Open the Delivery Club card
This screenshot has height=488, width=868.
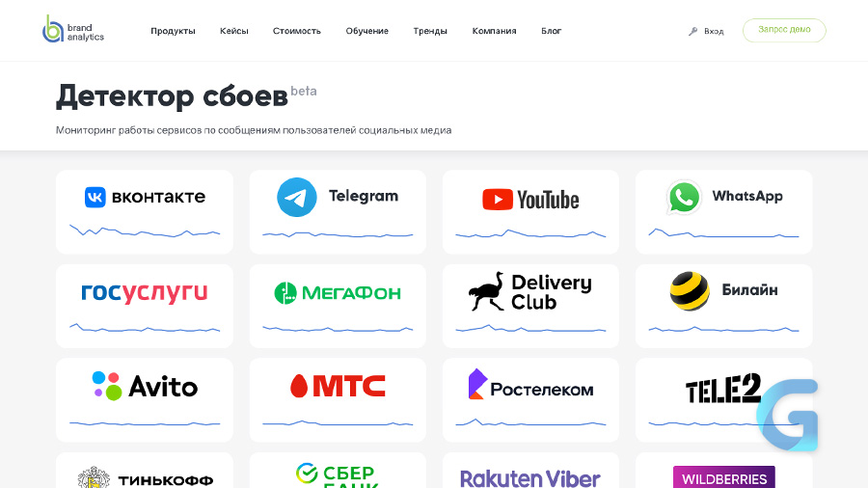530,306
